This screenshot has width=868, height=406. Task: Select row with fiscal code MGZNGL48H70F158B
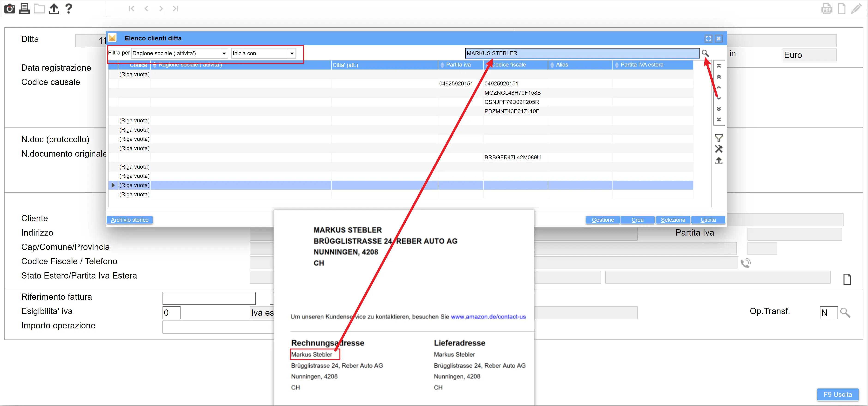[512, 93]
